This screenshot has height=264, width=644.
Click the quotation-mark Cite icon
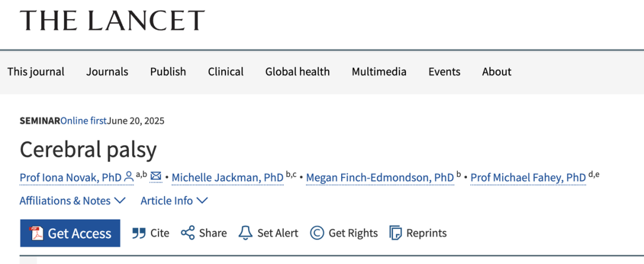pyautogui.click(x=139, y=233)
